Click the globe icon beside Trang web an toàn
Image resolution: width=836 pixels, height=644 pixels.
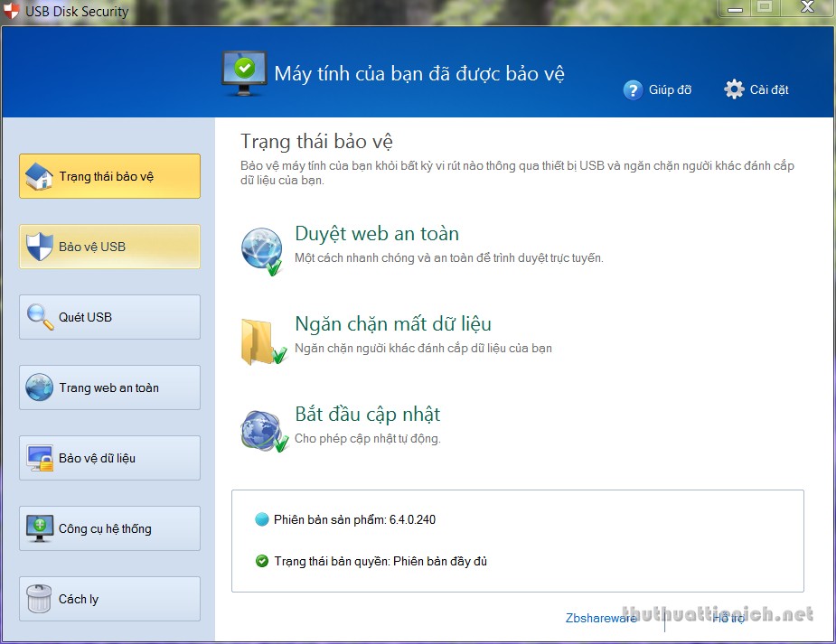[40, 387]
